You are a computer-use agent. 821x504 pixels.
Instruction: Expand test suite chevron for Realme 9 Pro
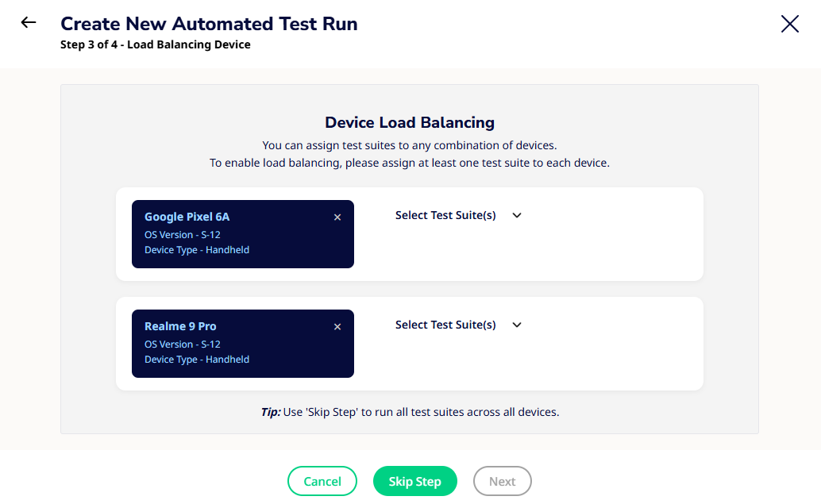point(517,325)
